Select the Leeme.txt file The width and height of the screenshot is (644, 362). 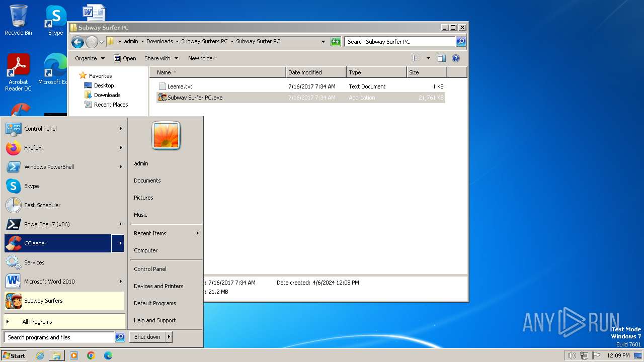[x=180, y=86]
